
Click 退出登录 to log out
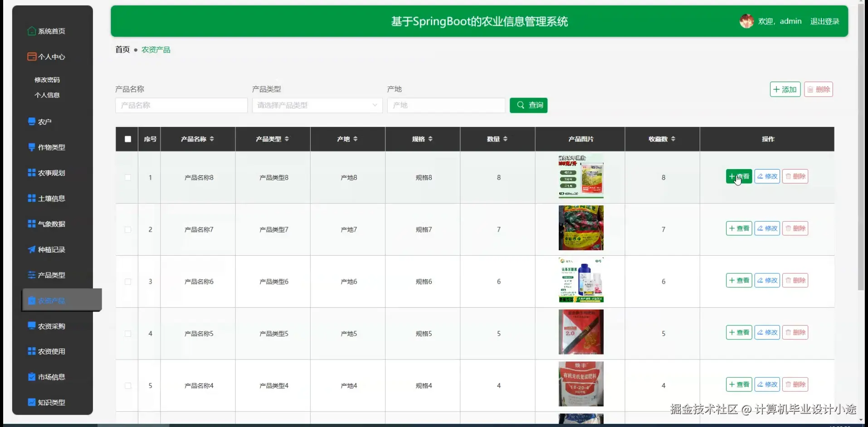[x=824, y=21]
